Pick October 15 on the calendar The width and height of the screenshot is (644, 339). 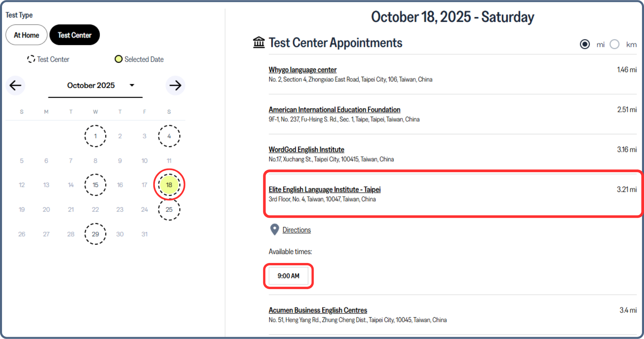tap(95, 185)
